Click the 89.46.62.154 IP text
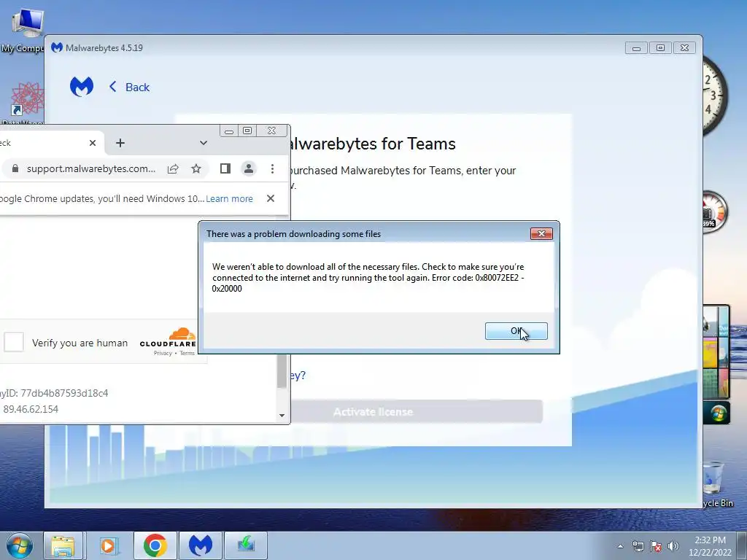747x560 pixels. 31,409
